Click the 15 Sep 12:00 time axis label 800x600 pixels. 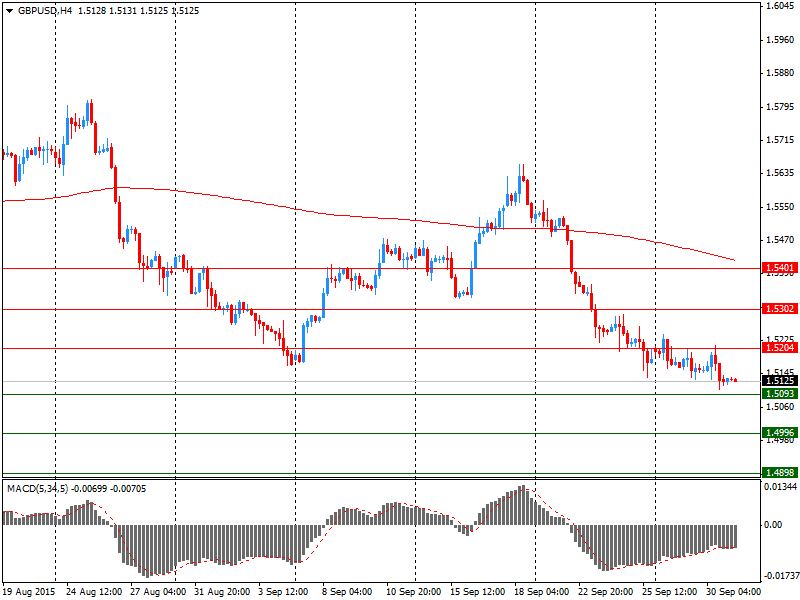click(478, 592)
